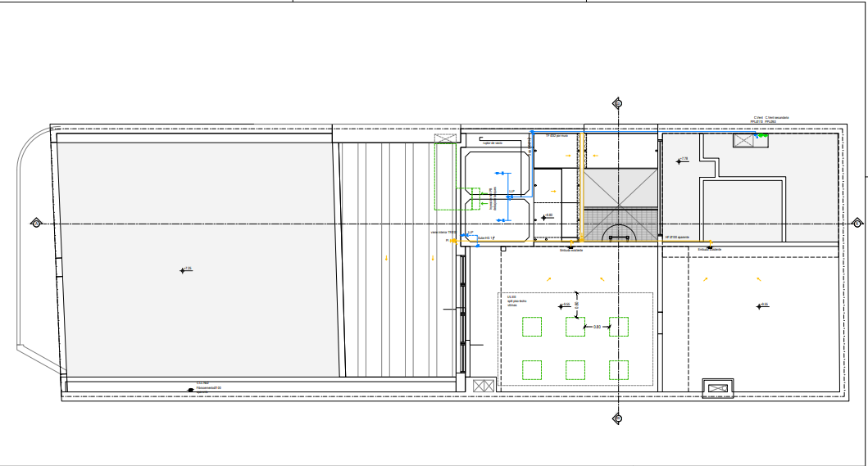Click the crossed box at bottom center
Viewport: 868px width, 466px height.
(x=484, y=384)
